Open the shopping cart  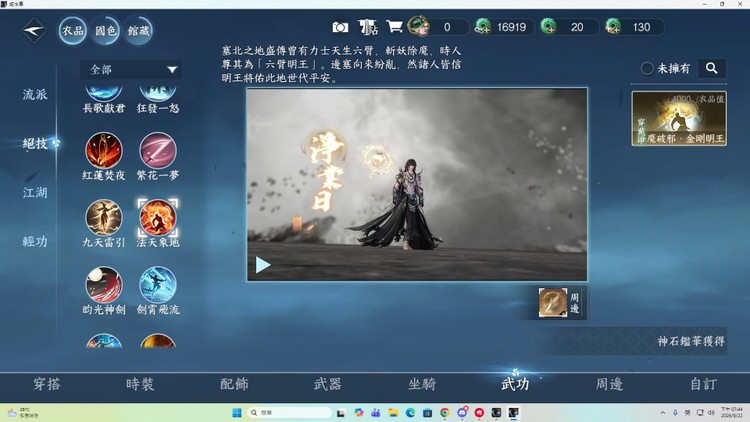click(394, 26)
